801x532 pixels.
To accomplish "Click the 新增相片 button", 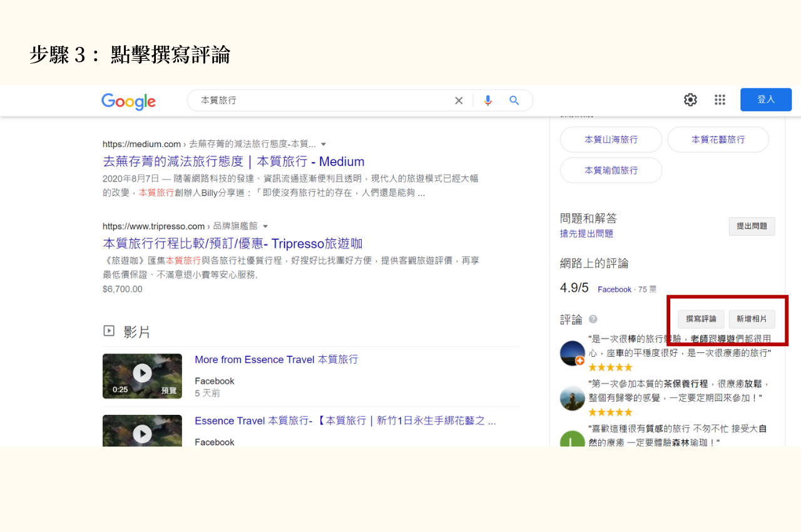I will tap(752, 319).
